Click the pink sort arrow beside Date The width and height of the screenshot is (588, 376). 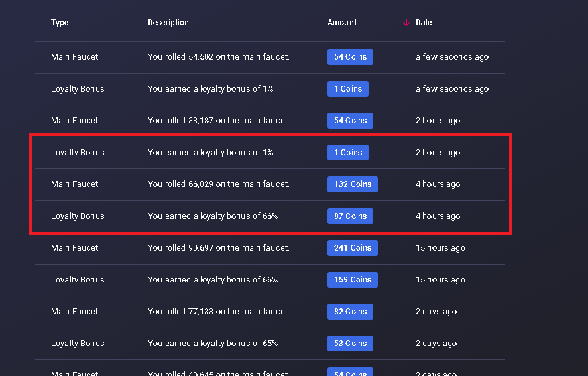(406, 23)
